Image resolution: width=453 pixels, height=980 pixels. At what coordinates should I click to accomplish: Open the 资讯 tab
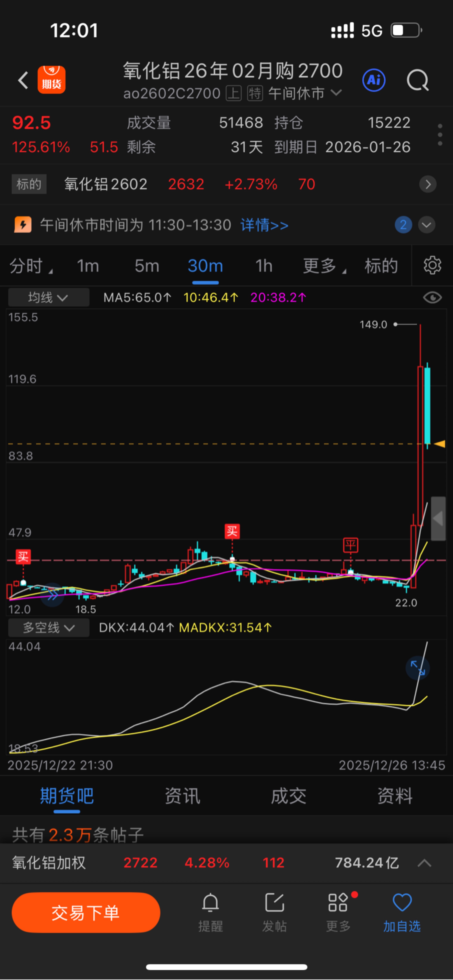[182, 796]
